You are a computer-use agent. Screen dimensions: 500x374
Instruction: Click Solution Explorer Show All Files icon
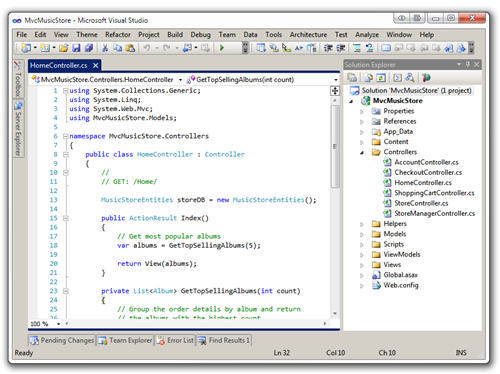pyautogui.click(x=368, y=78)
